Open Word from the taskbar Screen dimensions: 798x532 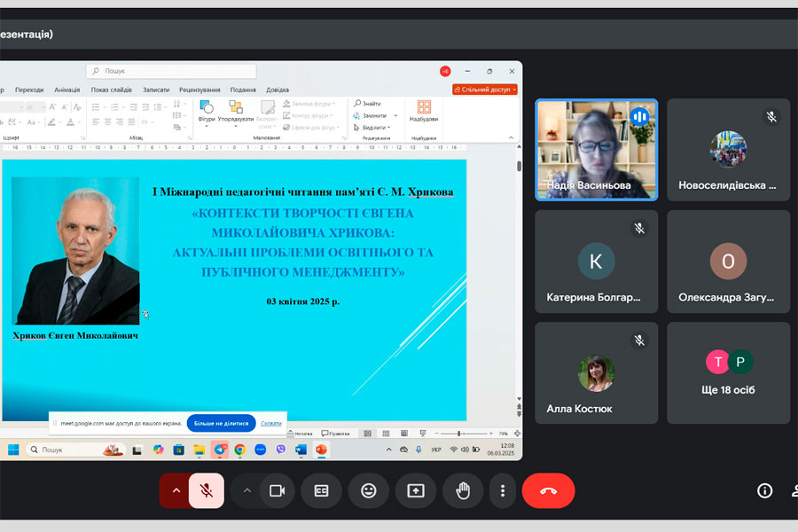pyautogui.click(x=301, y=450)
